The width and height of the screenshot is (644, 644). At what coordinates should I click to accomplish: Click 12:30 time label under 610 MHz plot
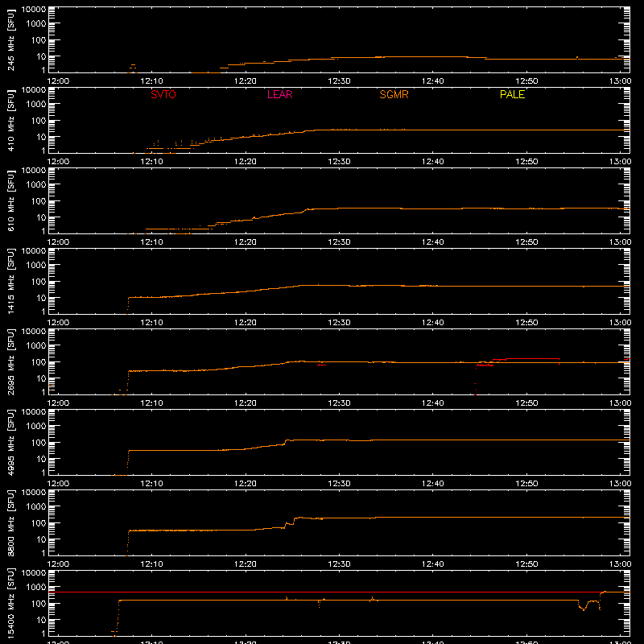coord(339,242)
